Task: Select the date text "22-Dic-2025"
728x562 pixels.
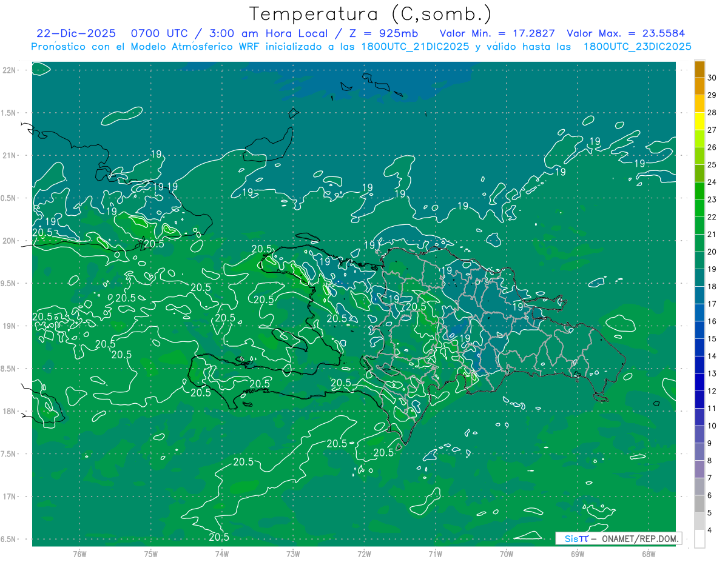Action: click(x=75, y=33)
